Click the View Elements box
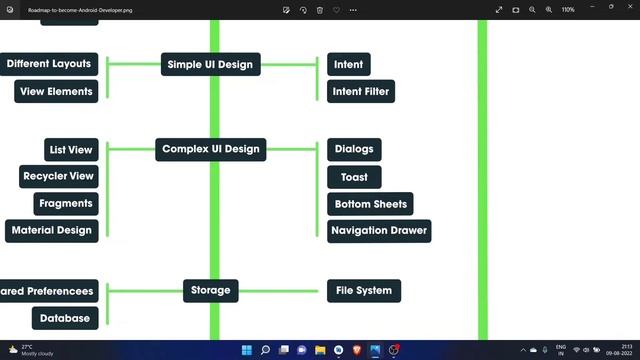 (x=56, y=91)
